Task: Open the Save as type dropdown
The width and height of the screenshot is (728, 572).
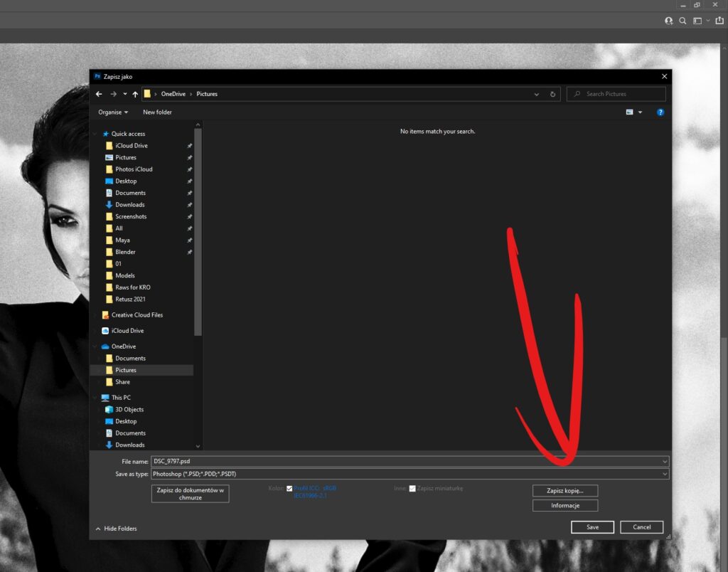Action: 411,474
